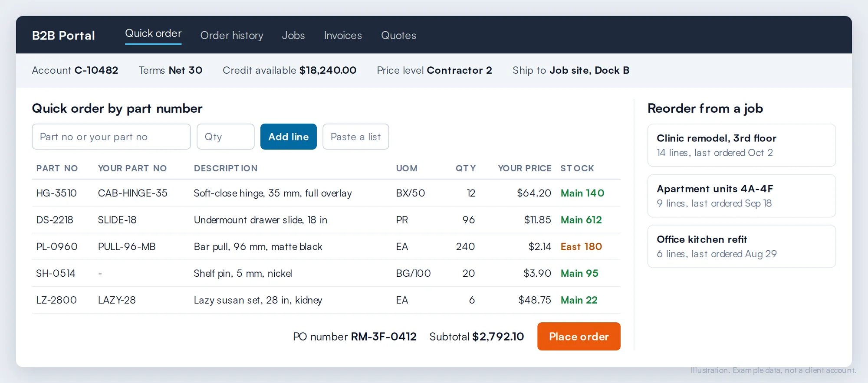Screen dimensions: 868x383
Task: Open the Quotes tab
Action: coord(398,35)
